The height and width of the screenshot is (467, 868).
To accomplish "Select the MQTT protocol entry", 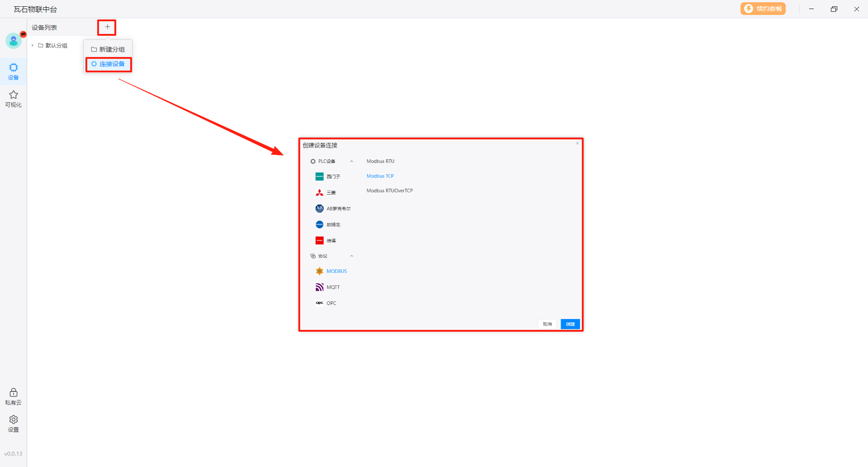I will click(x=333, y=287).
